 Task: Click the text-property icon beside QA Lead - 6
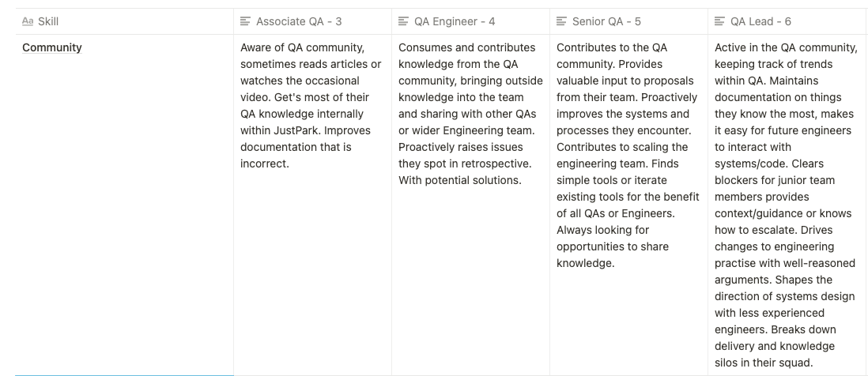720,22
